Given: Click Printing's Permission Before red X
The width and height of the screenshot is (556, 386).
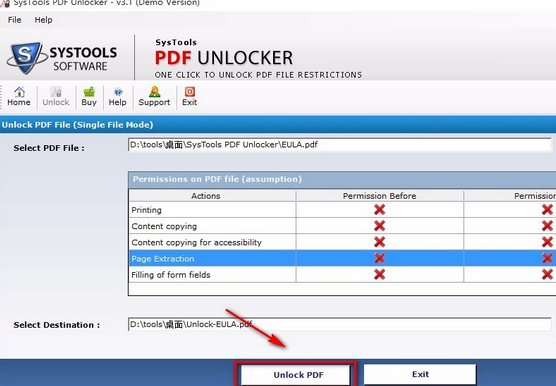Looking at the screenshot, I should [x=379, y=210].
